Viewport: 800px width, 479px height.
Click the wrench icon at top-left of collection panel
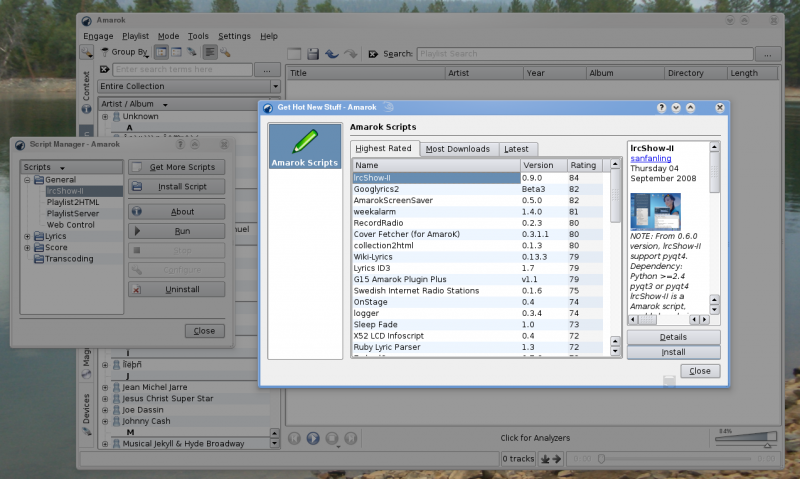tap(86, 52)
